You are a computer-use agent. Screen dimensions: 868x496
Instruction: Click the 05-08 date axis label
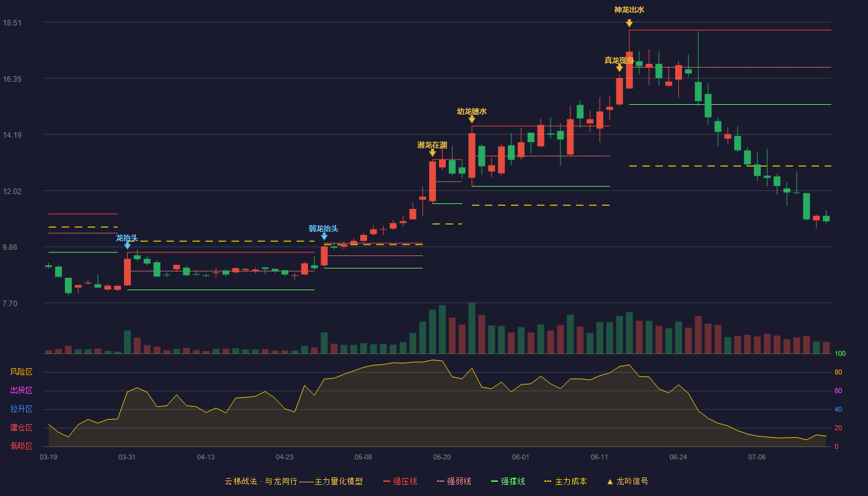[x=363, y=457]
